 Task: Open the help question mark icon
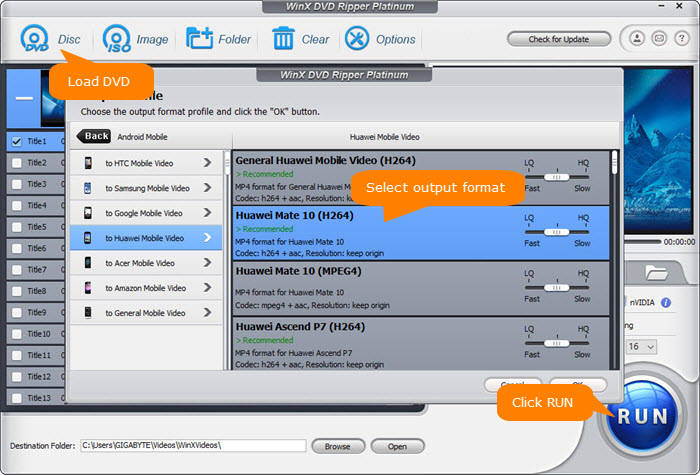[681, 38]
